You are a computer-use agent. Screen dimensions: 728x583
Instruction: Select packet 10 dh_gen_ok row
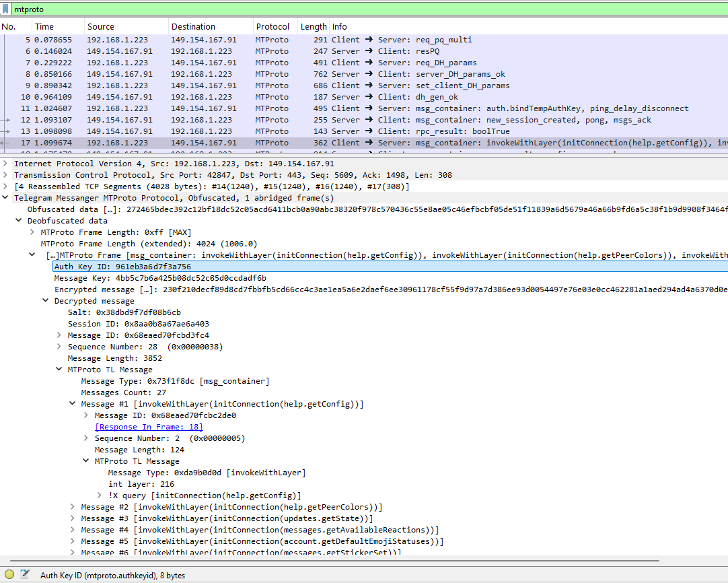364,97
